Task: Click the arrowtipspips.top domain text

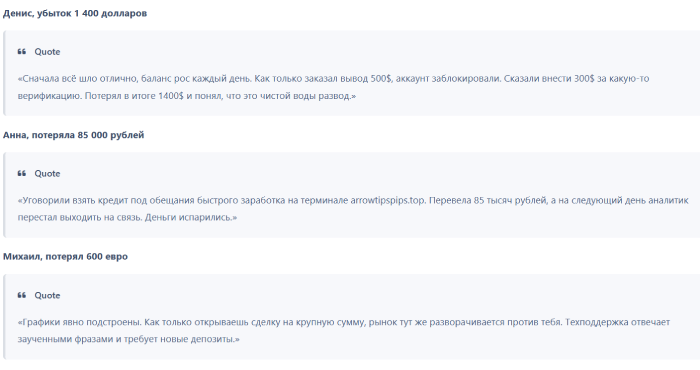Action: [x=388, y=200]
